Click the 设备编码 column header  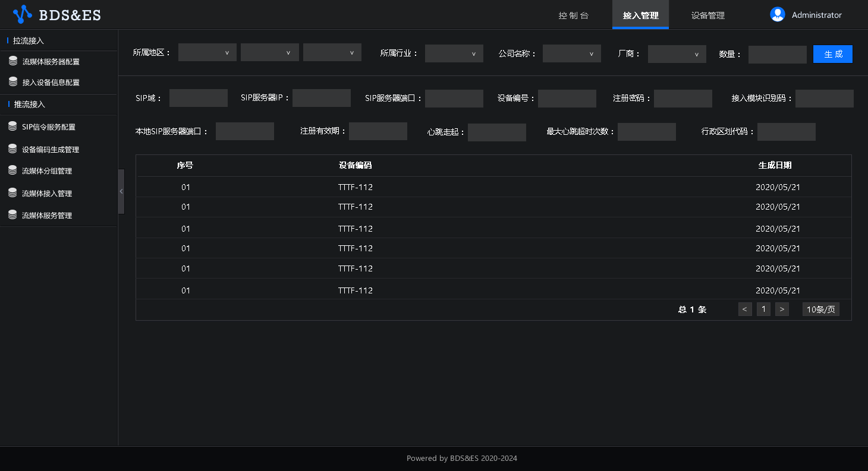(x=355, y=165)
